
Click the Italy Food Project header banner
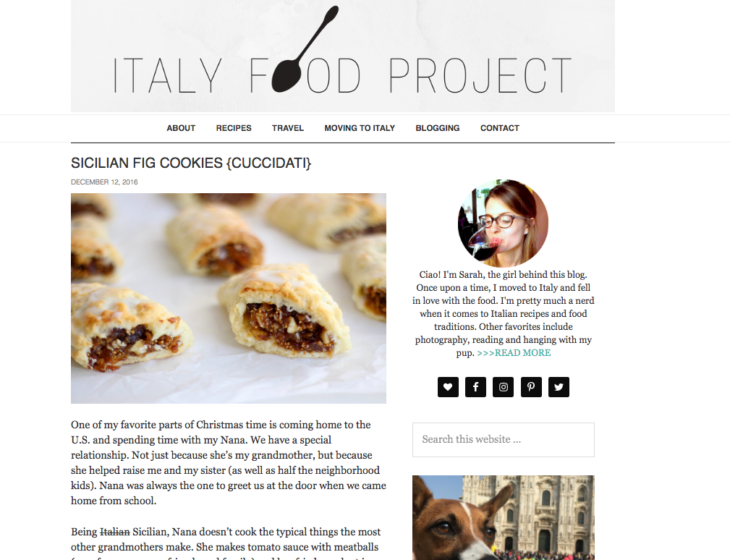(343, 56)
